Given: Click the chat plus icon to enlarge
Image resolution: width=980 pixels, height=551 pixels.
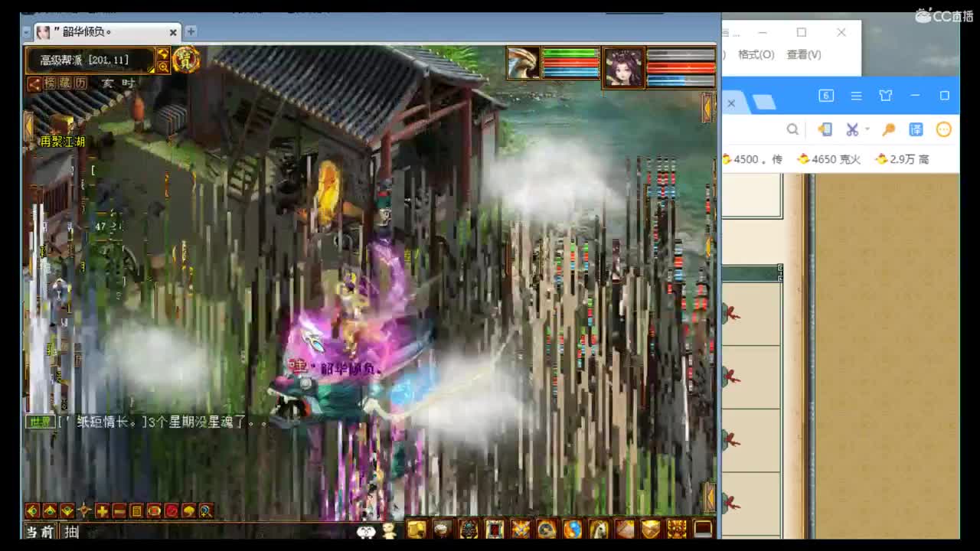Looking at the screenshot, I should click(102, 510).
